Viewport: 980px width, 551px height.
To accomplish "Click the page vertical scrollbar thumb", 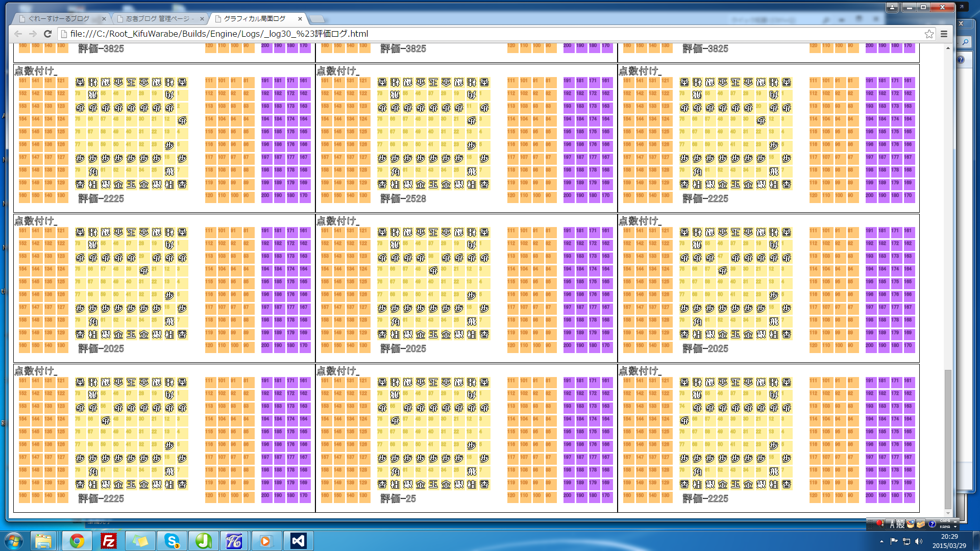I will 948,439.
